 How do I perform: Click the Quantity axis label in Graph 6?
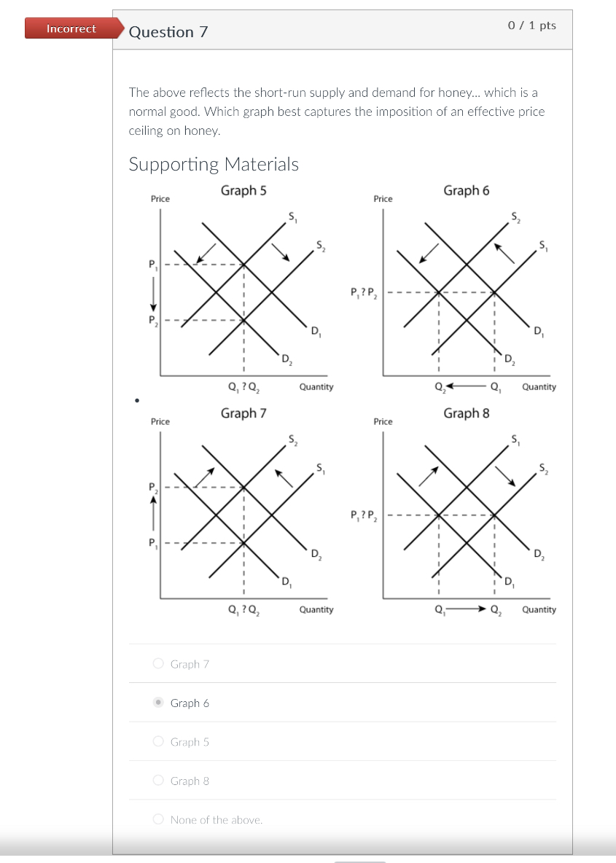tap(538, 387)
